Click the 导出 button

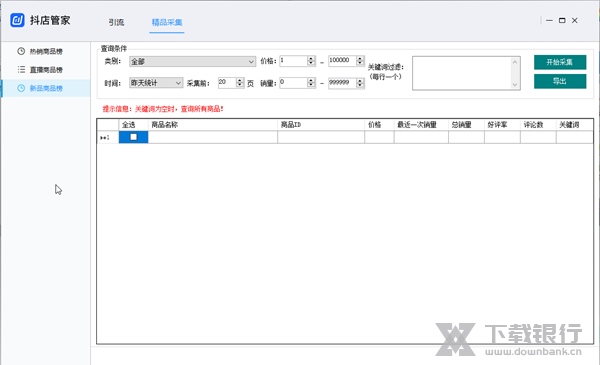(x=560, y=81)
